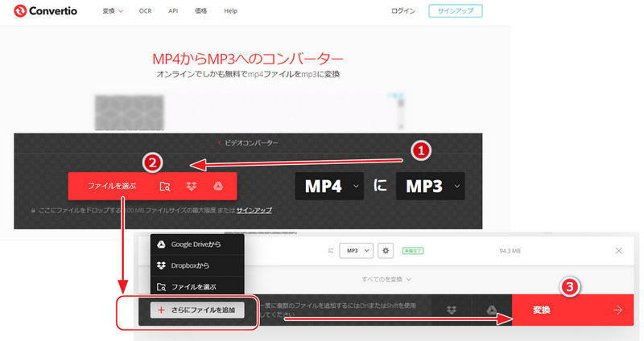The height and width of the screenshot is (341, 644).
Task: Expand すべてのを変換 dropdown
Action: tap(386, 279)
